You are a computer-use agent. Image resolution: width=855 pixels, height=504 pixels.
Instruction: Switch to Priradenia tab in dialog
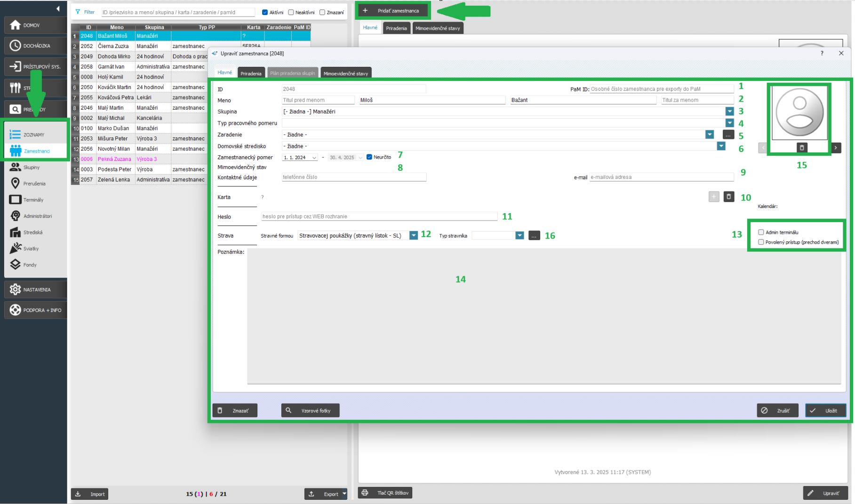[251, 73]
